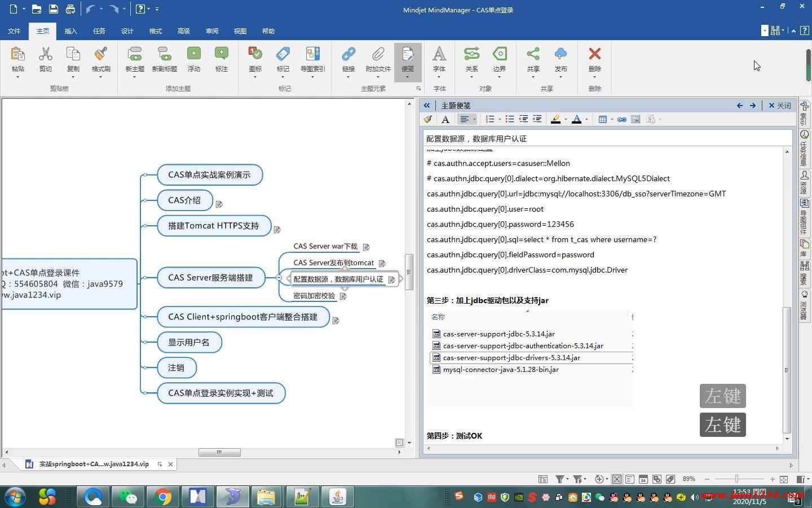The height and width of the screenshot is (508, 812).
Task: Collapse the CAS Server服务端搭建 branch
Action: tap(279, 278)
